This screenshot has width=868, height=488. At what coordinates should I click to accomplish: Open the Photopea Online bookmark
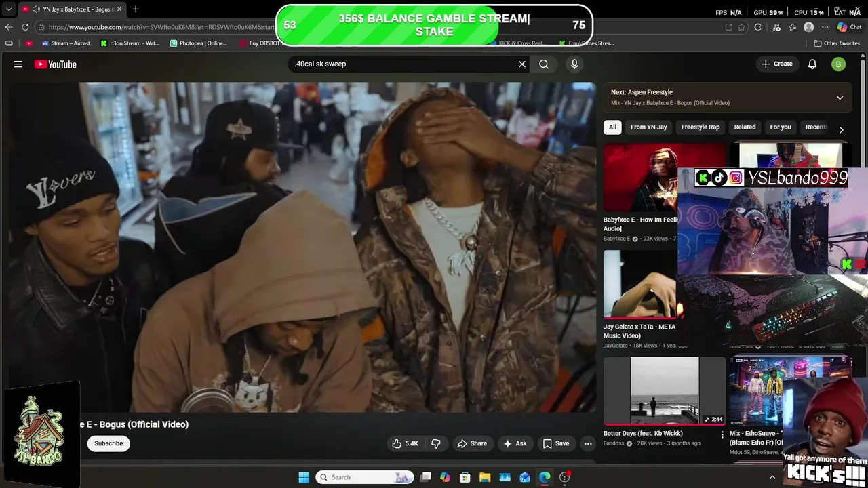coord(199,43)
